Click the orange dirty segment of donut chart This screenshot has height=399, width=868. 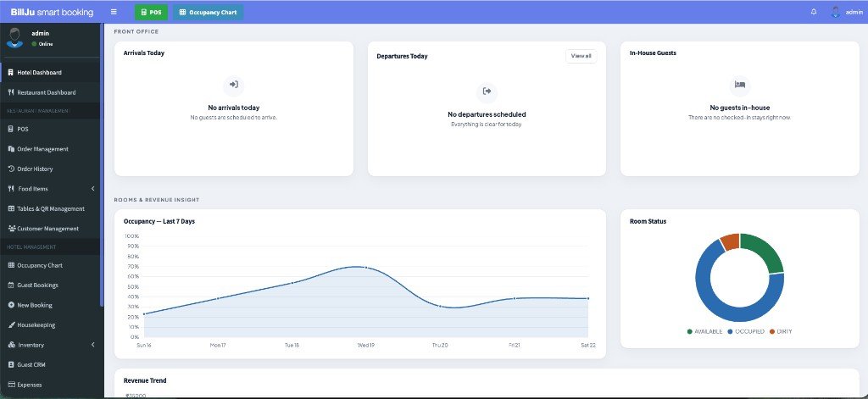731,241
